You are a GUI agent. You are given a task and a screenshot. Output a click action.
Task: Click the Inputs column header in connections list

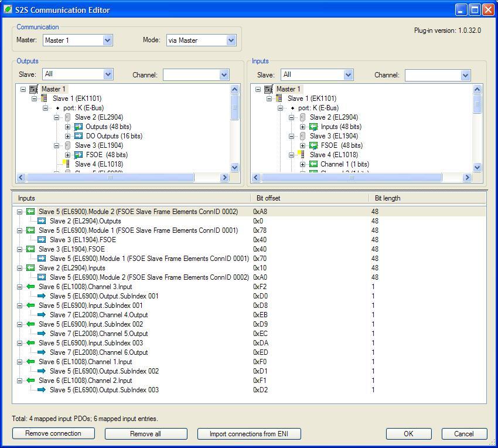coord(131,198)
